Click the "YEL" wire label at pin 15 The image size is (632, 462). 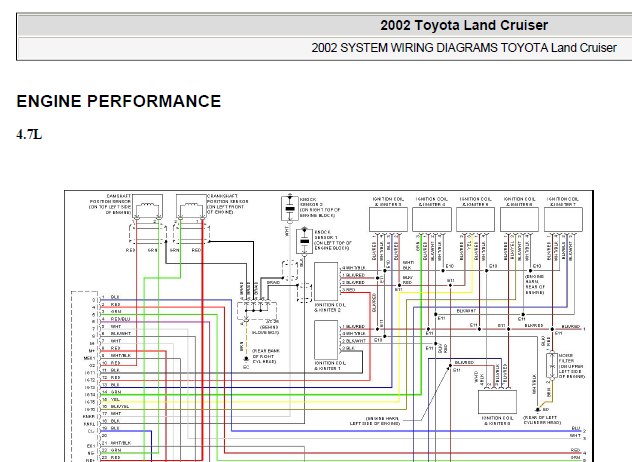pyautogui.click(x=115, y=399)
